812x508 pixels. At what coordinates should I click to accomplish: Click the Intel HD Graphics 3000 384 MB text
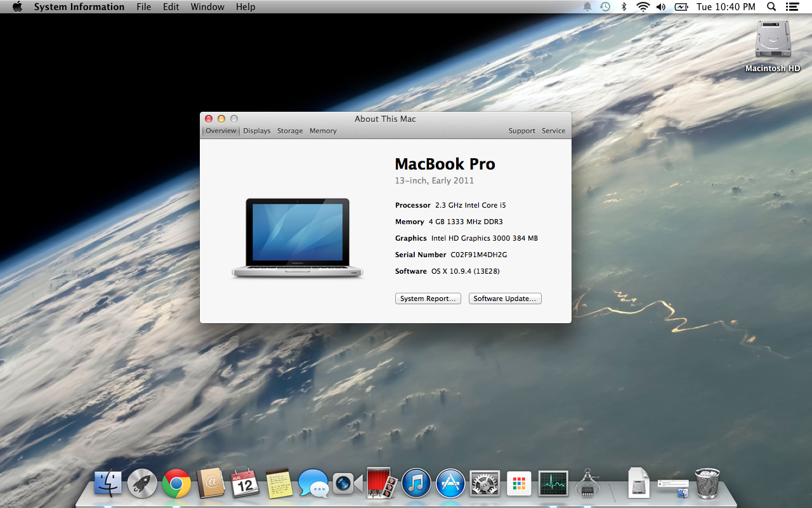pyautogui.click(x=485, y=238)
